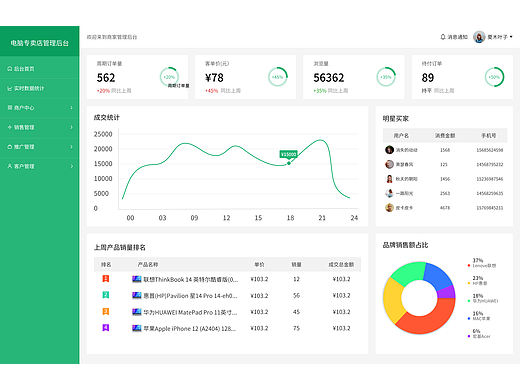Expand the 推广管理 chevron
Image resolution: width=520 pixels, height=390 pixels.
(x=71, y=147)
